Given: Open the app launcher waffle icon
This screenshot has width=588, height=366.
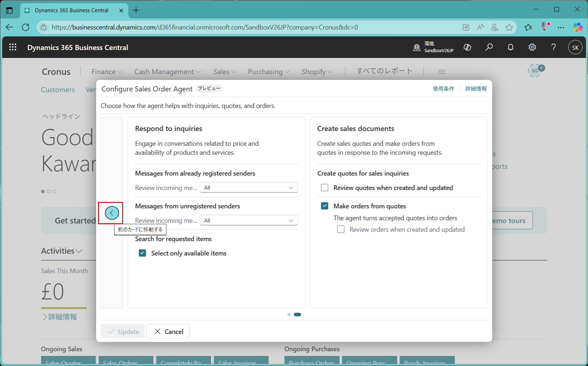Looking at the screenshot, I should (13, 47).
